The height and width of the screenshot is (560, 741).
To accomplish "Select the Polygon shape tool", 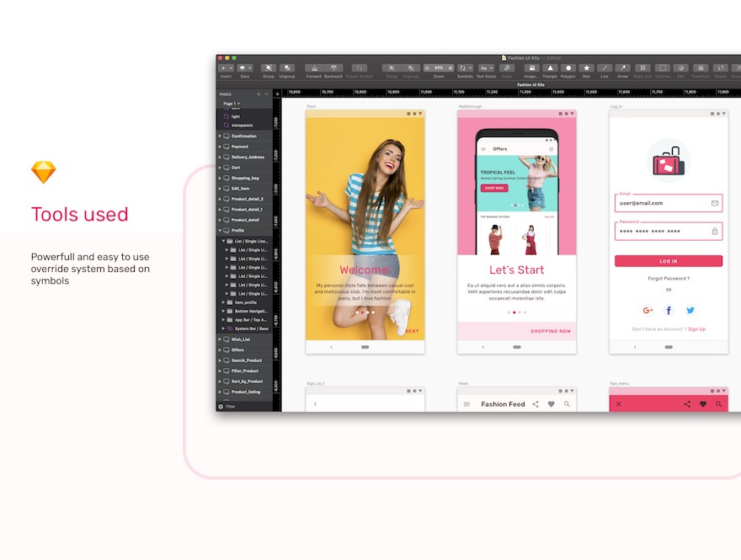I will point(568,68).
